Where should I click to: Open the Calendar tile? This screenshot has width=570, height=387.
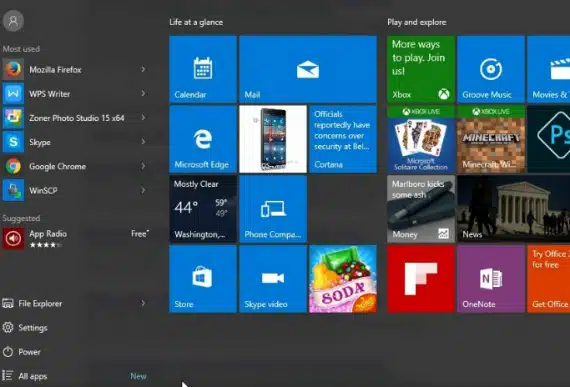coord(203,69)
